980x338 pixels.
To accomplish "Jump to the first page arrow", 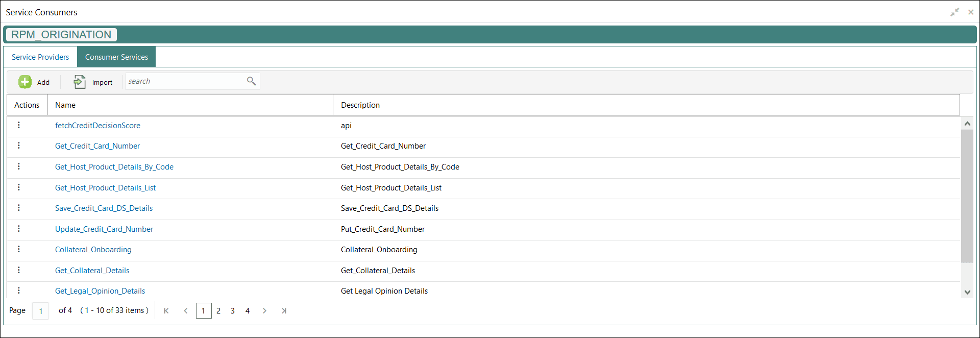I will (x=166, y=310).
